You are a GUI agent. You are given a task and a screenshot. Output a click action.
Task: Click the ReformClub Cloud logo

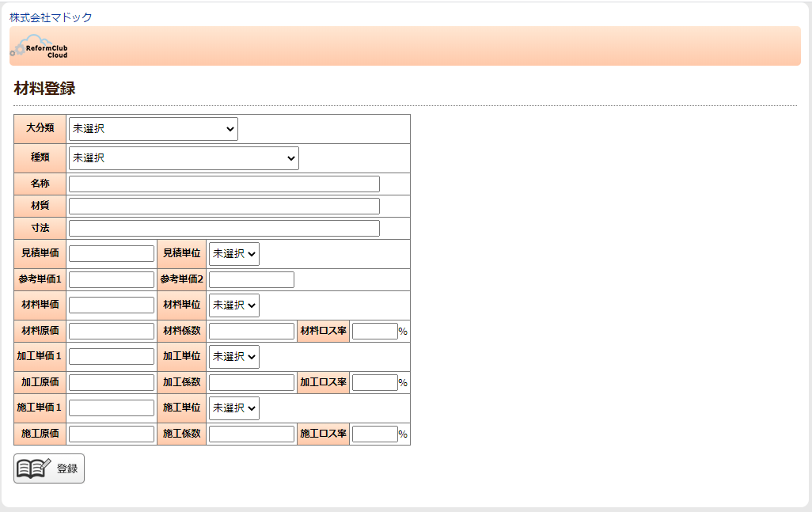click(x=40, y=47)
